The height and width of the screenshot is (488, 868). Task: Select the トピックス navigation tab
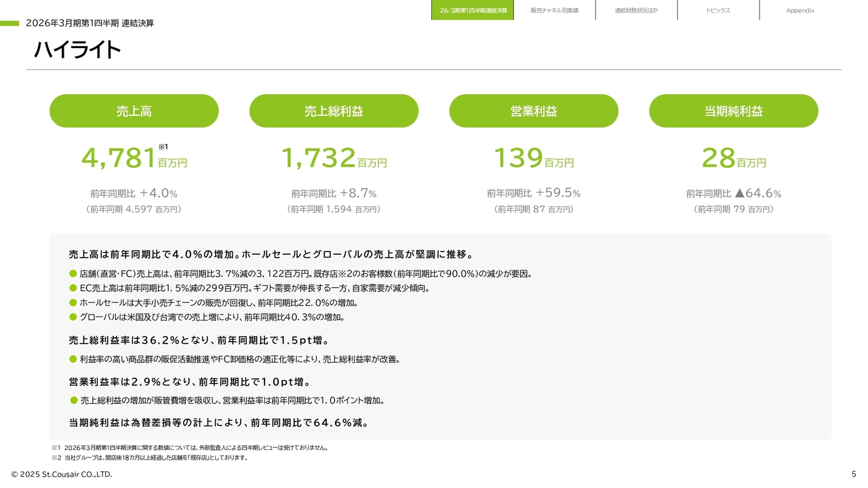(x=717, y=10)
